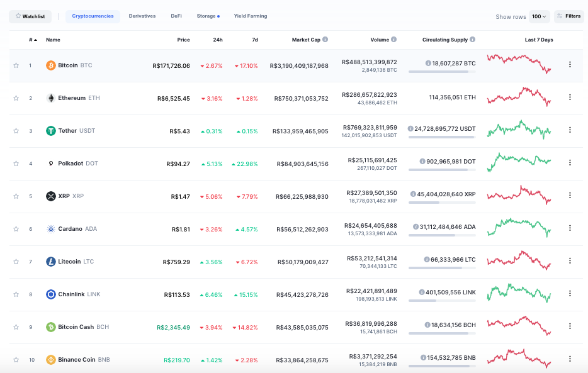Click the Bitcoin market cap value R$3,190,409,187,968
This screenshot has height=373, width=588.
299,66
